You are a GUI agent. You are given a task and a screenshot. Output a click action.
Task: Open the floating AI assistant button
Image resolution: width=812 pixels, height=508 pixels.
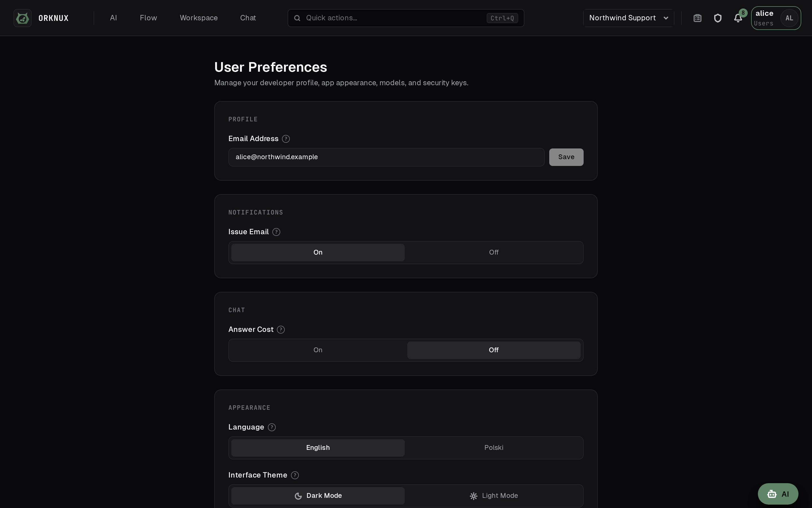(x=778, y=494)
